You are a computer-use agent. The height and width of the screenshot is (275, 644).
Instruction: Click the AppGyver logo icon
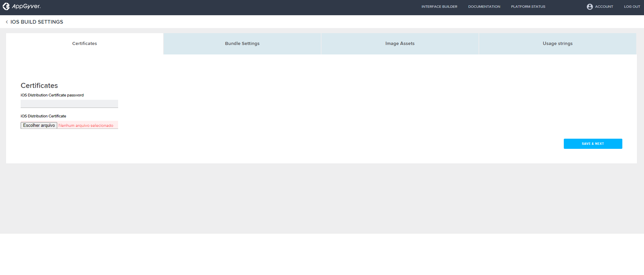(x=6, y=6)
